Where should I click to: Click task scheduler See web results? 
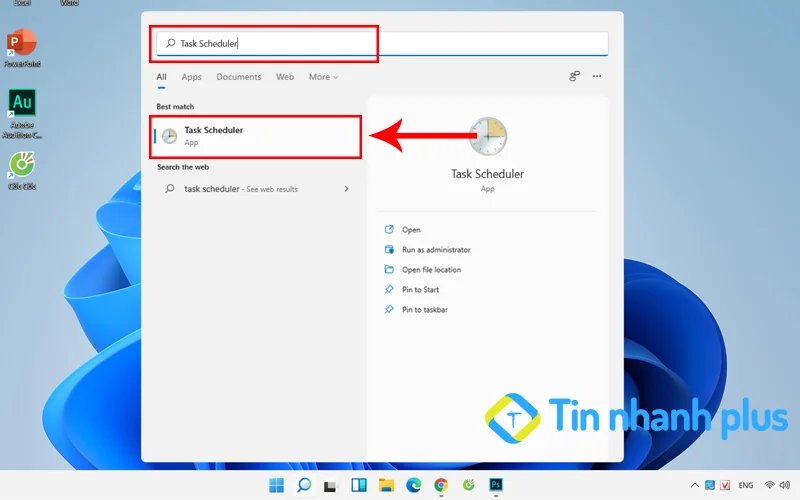(x=256, y=189)
